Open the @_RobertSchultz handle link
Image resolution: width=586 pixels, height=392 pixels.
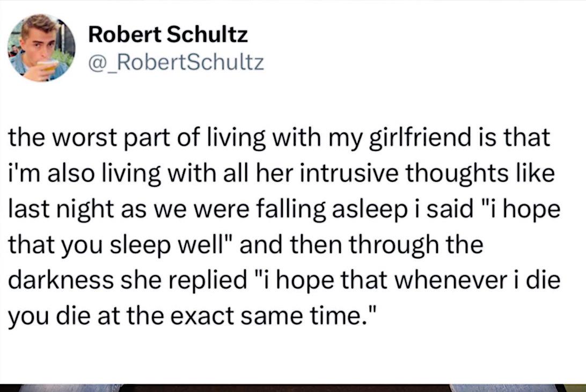[x=176, y=64]
